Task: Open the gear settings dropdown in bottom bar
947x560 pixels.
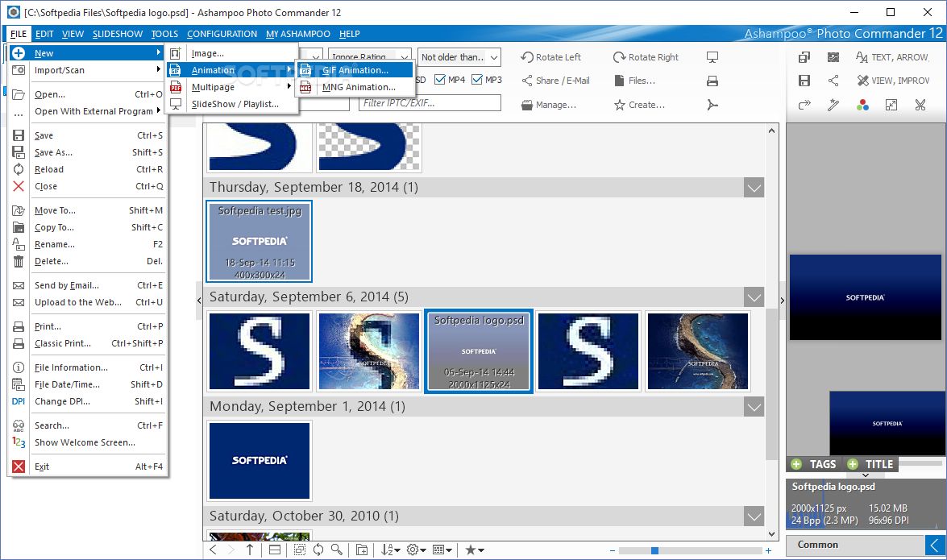Action: [417, 550]
